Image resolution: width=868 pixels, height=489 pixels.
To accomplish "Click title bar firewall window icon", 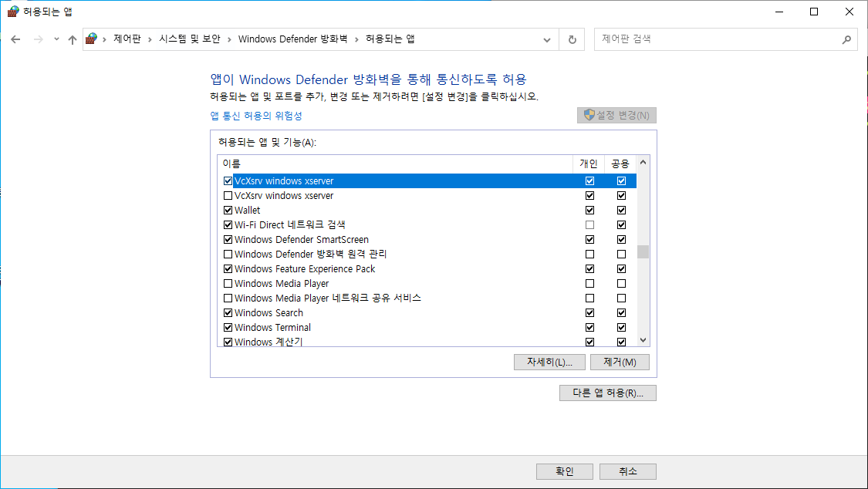I will coord(13,11).
